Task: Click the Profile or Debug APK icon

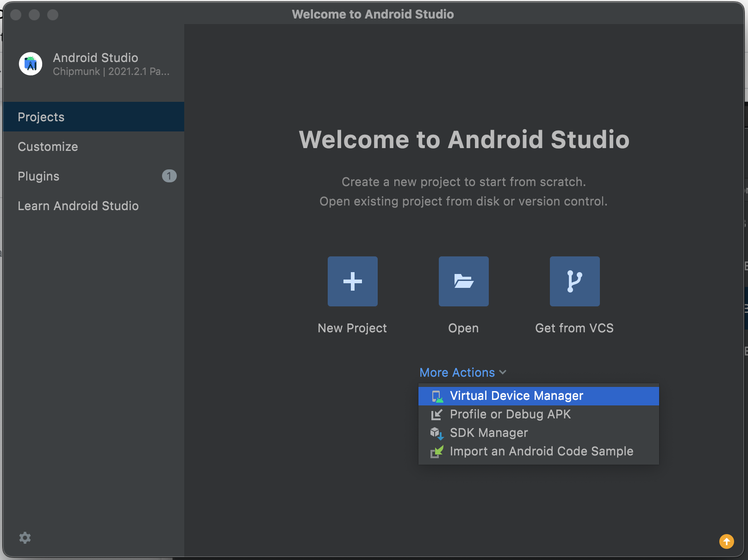Action: 437,415
